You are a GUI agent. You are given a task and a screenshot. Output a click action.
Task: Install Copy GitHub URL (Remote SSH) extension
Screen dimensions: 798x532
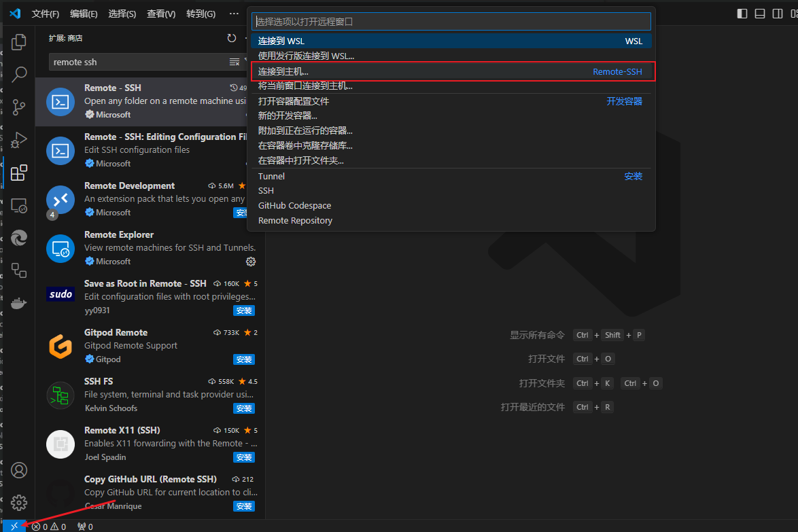(x=244, y=506)
